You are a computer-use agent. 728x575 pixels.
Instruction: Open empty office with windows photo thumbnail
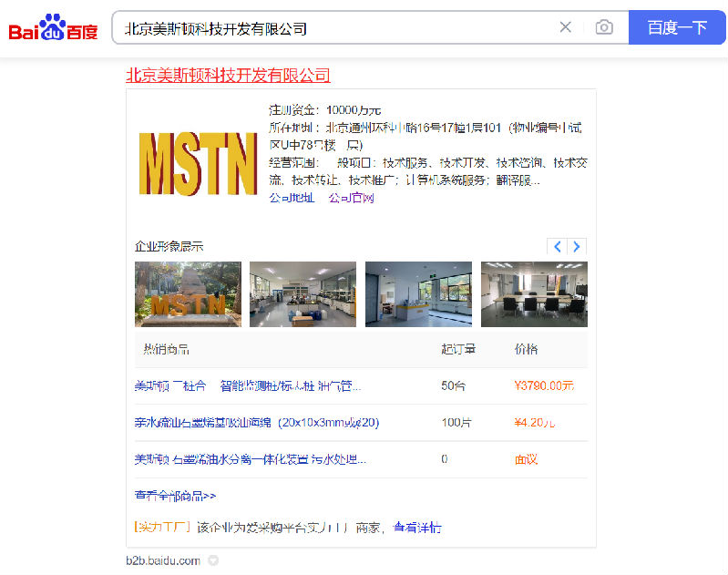pos(418,294)
